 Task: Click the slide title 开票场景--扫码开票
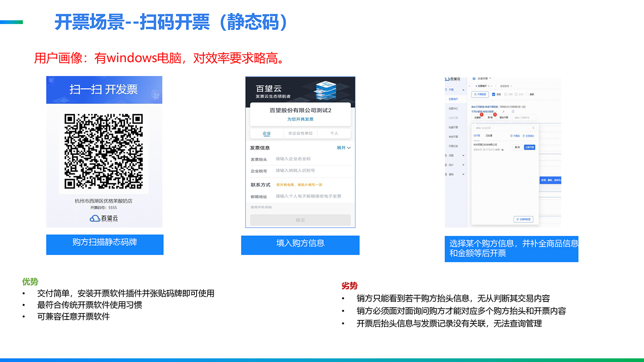tap(171, 22)
